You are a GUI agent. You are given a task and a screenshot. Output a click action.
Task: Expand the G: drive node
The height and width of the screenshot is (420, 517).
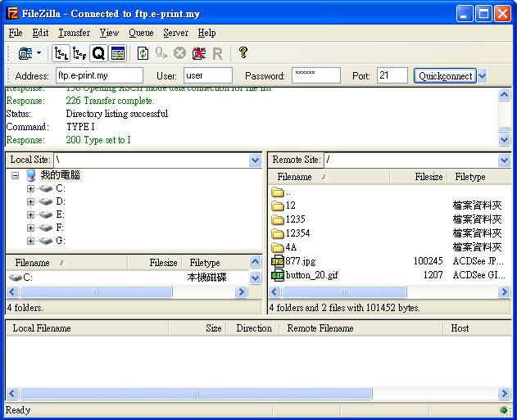click(x=30, y=242)
